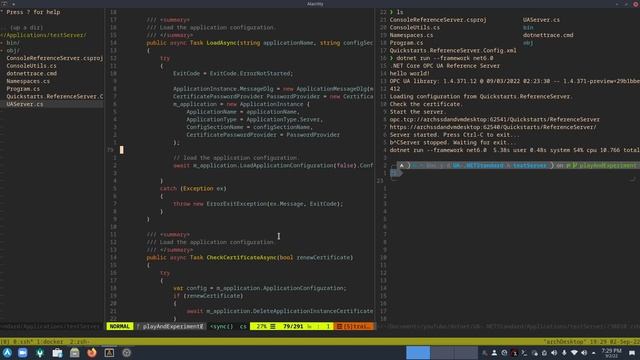The image size is (640, 360).
Task: Launch Firefox from the taskbar
Action: coord(92,353)
